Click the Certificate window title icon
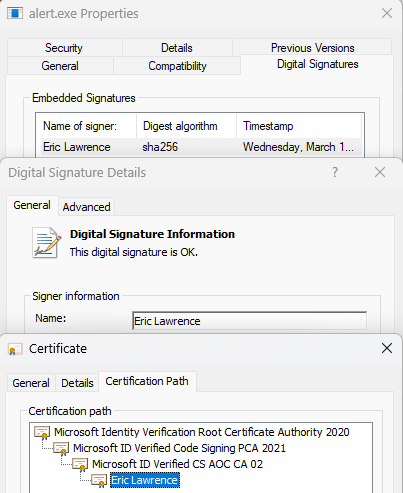This screenshot has height=493, width=403. point(15,349)
